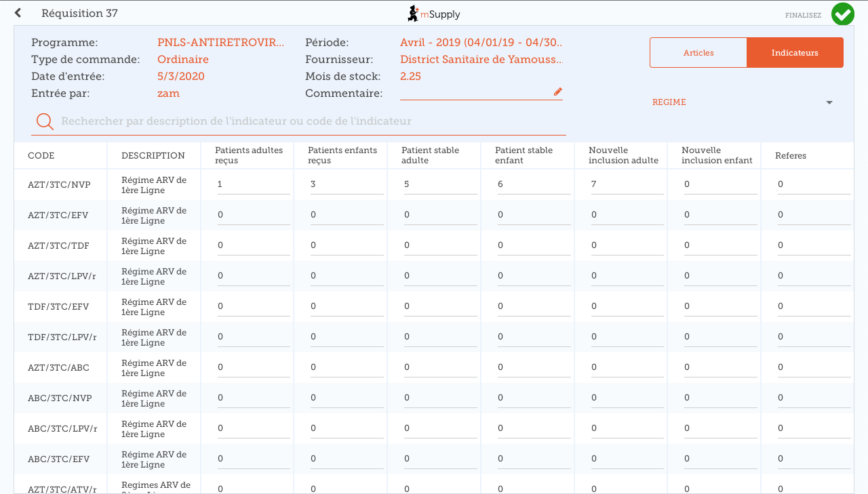Screen dimensions: 868x494
Task: Click the Mois de stock value 2.25
Action: 410,77
